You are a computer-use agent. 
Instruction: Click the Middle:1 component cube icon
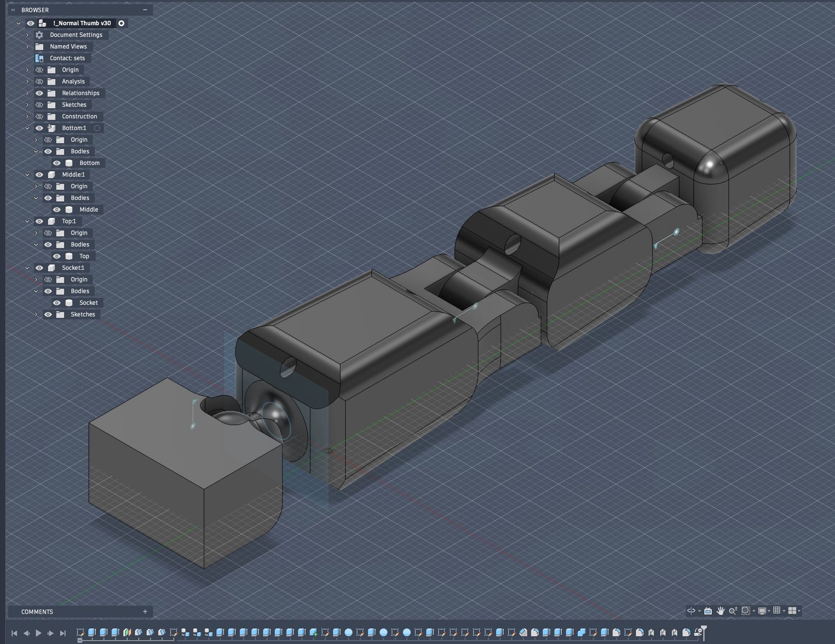tap(51, 175)
